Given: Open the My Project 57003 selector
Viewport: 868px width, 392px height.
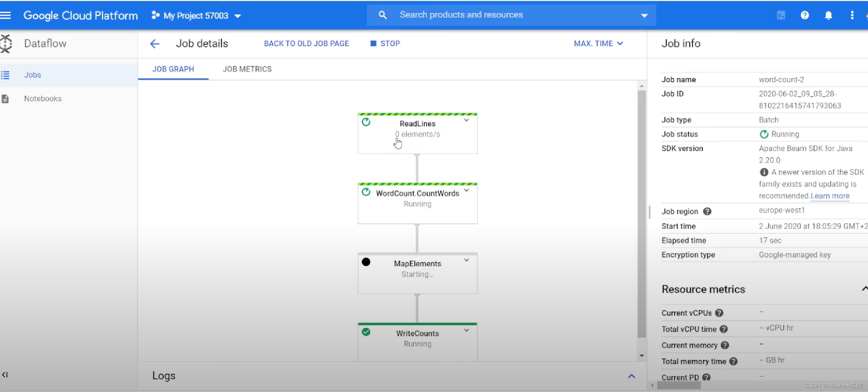Looking at the screenshot, I should tap(196, 16).
